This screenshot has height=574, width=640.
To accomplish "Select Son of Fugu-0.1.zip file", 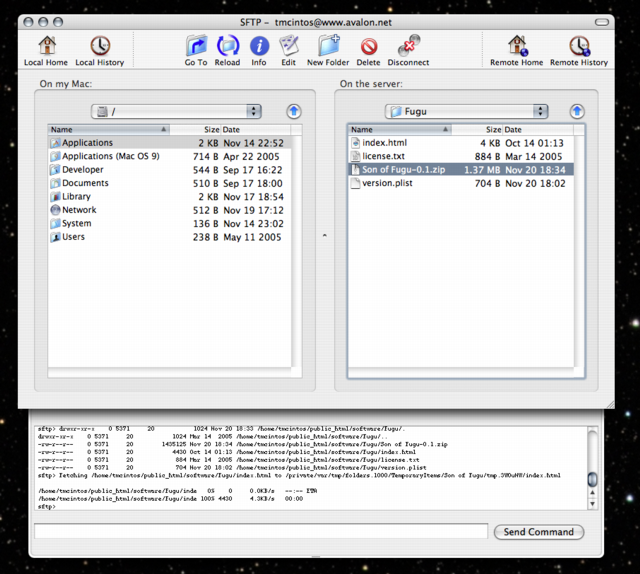I will 461,170.
